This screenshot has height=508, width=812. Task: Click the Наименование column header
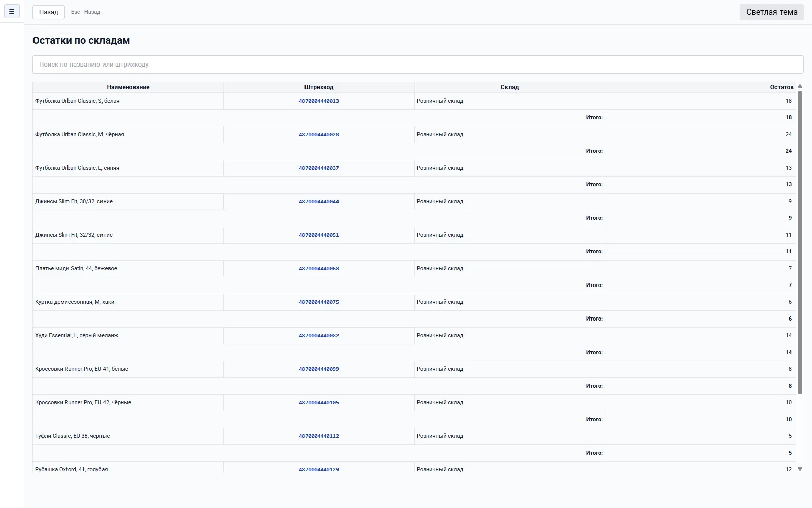coord(128,87)
